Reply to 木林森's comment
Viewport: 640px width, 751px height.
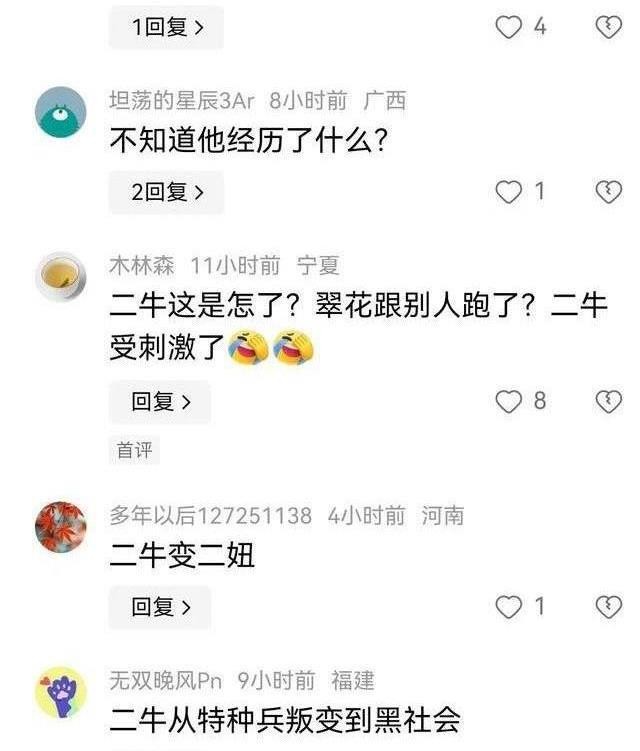[160, 401]
